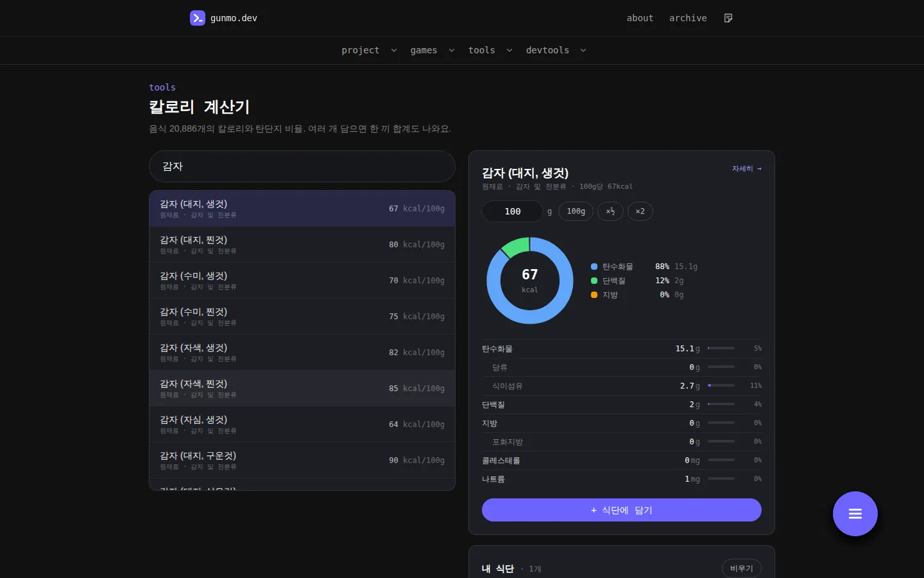Go to the about page
The height and width of the screenshot is (578, 924).
(640, 18)
